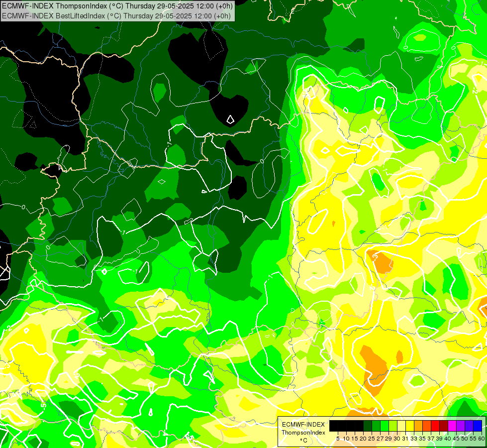The width and height of the screenshot is (487, 448).
Task: Click the legend tick value 20
Action: coord(364,439)
